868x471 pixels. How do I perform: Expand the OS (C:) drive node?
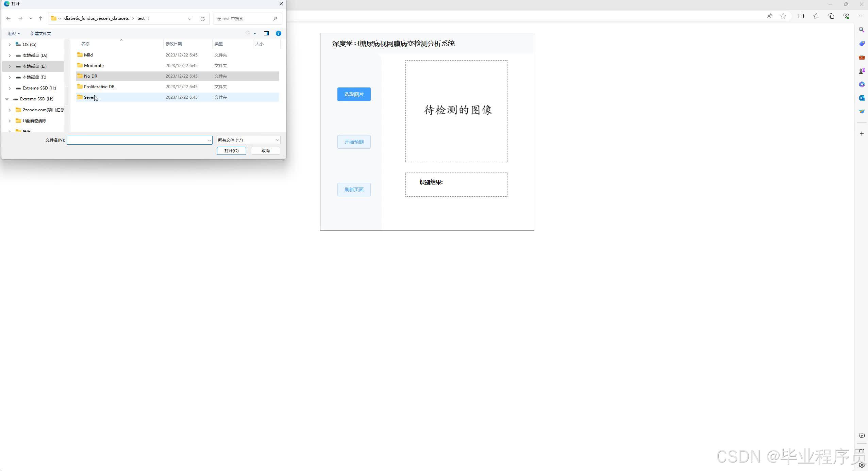point(10,45)
